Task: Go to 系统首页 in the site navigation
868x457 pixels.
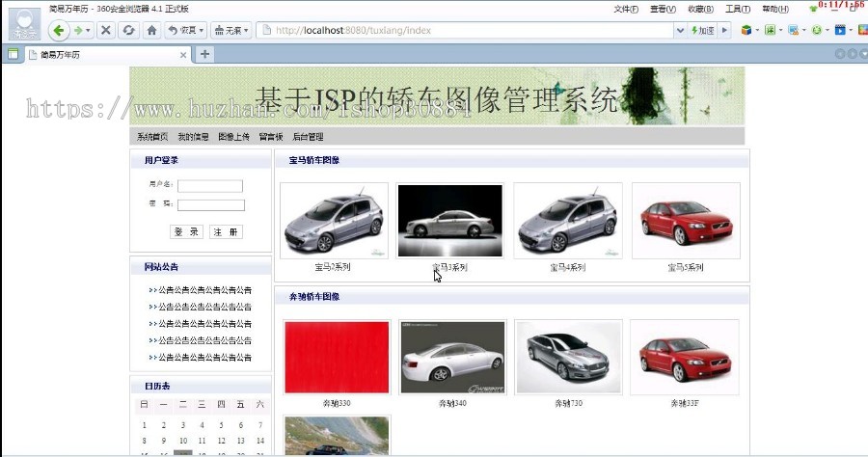Action: (x=152, y=137)
